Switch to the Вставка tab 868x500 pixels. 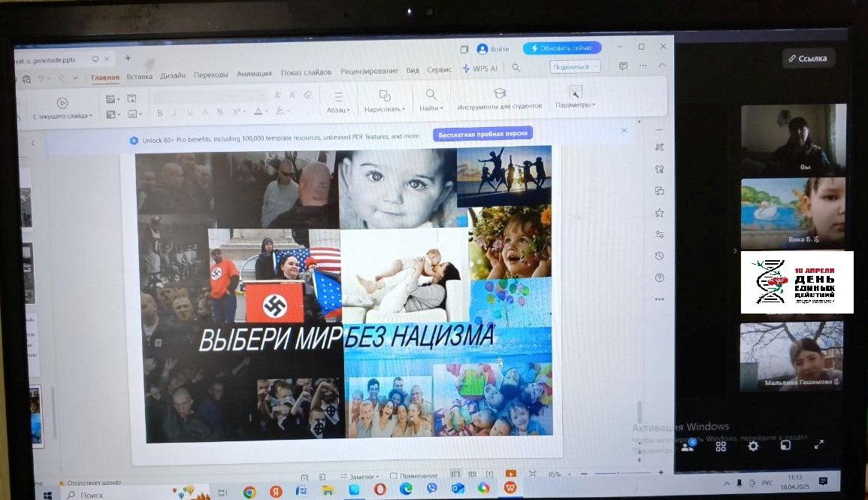click(x=140, y=77)
